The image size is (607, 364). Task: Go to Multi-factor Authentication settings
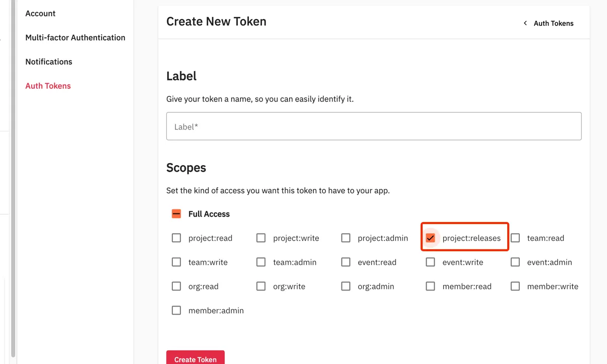tap(75, 38)
